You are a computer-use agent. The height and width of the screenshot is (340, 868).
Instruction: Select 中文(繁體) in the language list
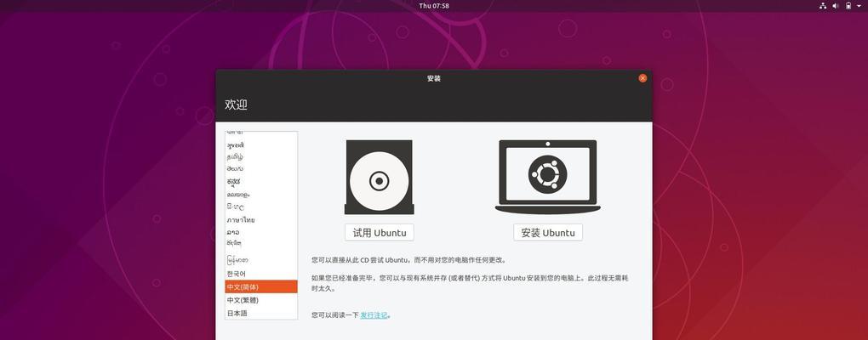point(261,300)
